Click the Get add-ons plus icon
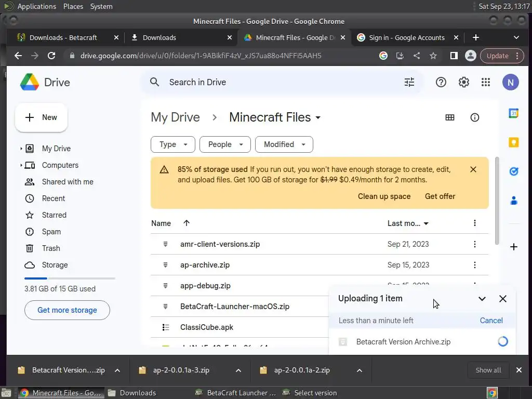Screen dimensions: 532x399 513,247
